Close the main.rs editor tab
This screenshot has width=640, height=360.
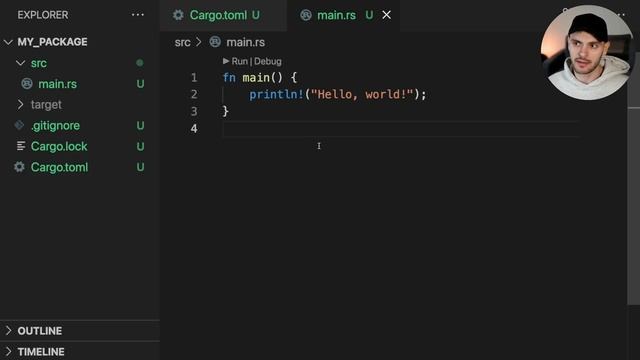(386, 15)
